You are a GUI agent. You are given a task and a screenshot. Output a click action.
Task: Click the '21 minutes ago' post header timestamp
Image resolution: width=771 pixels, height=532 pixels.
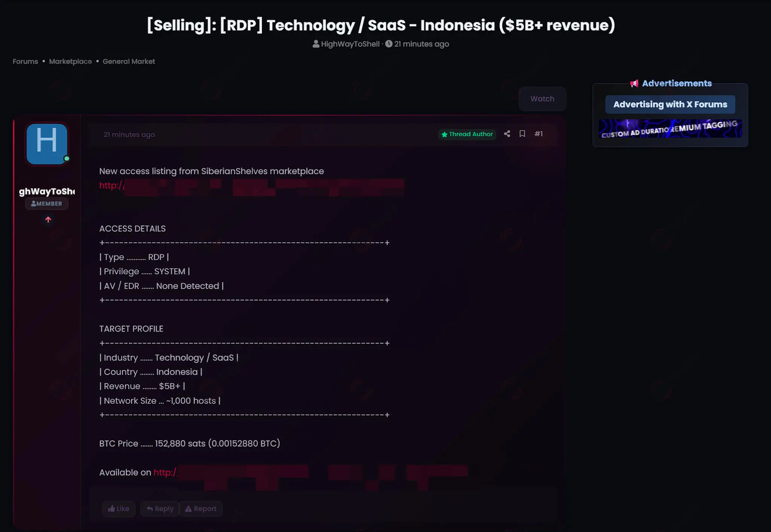click(129, 134)
